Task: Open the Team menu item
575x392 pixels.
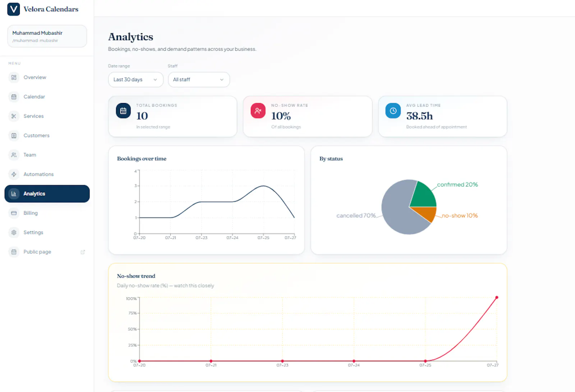Action: tap(47, 155)
